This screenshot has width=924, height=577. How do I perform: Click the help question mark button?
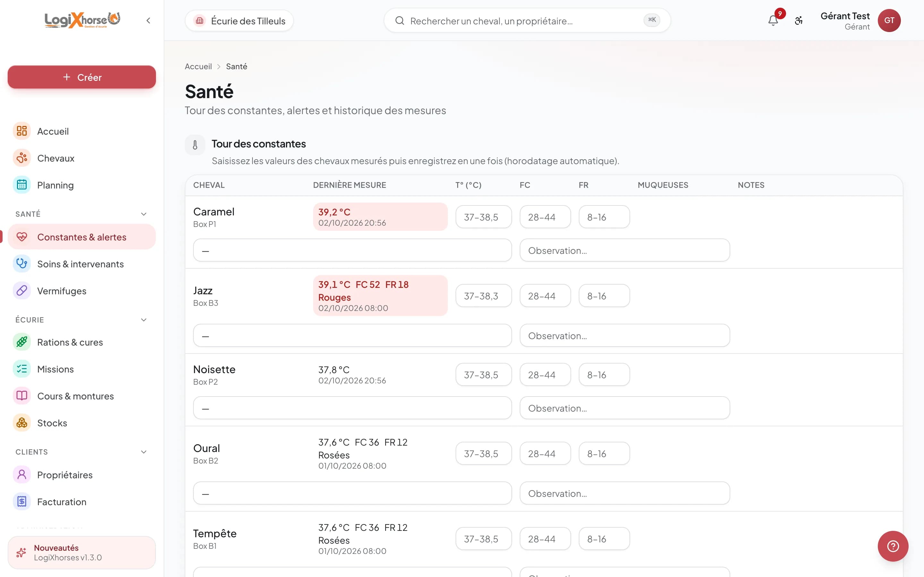coord(893,546)
